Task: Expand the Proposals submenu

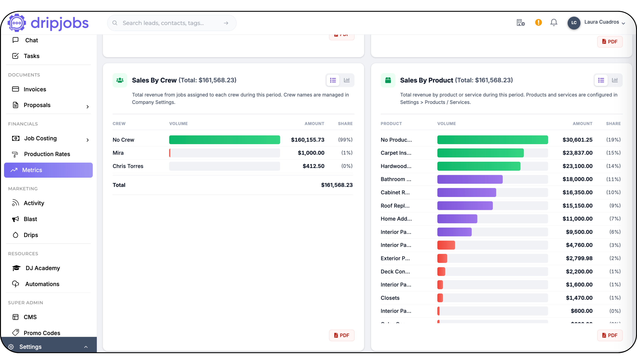Action: pos(88,107)
